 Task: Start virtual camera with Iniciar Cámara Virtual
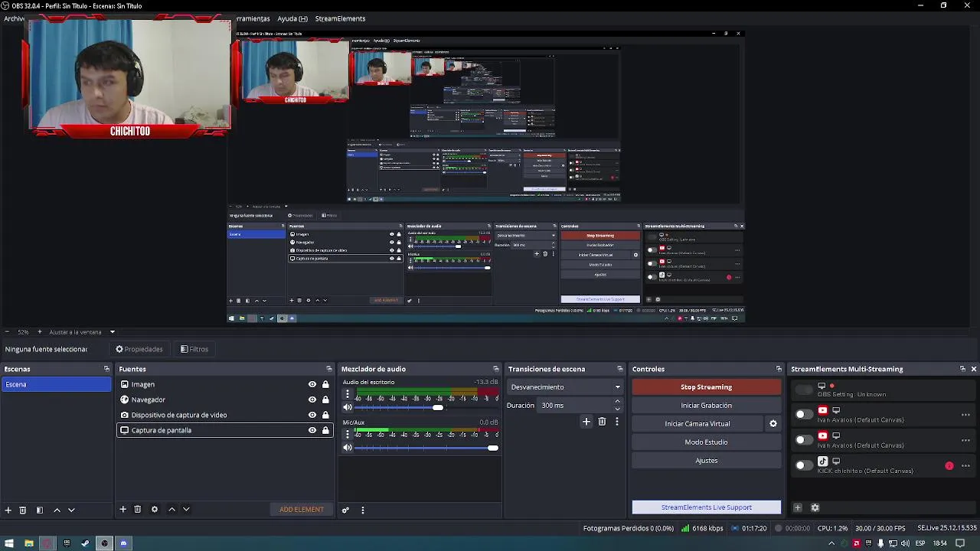coord(697,424)
